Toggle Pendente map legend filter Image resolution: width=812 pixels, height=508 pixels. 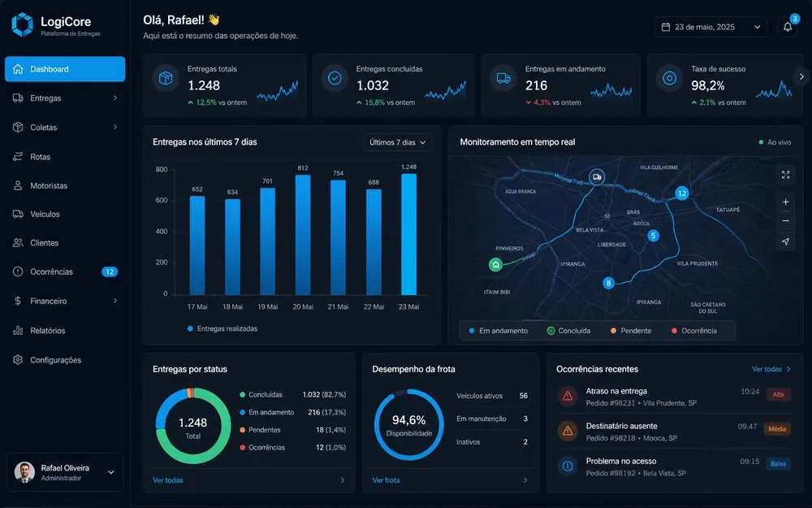631,331
